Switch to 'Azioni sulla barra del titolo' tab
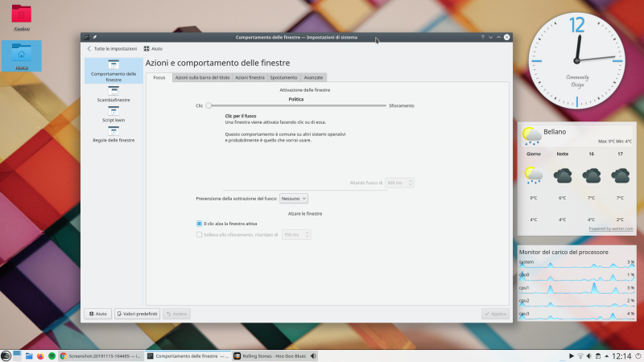 tap(203, 77)
